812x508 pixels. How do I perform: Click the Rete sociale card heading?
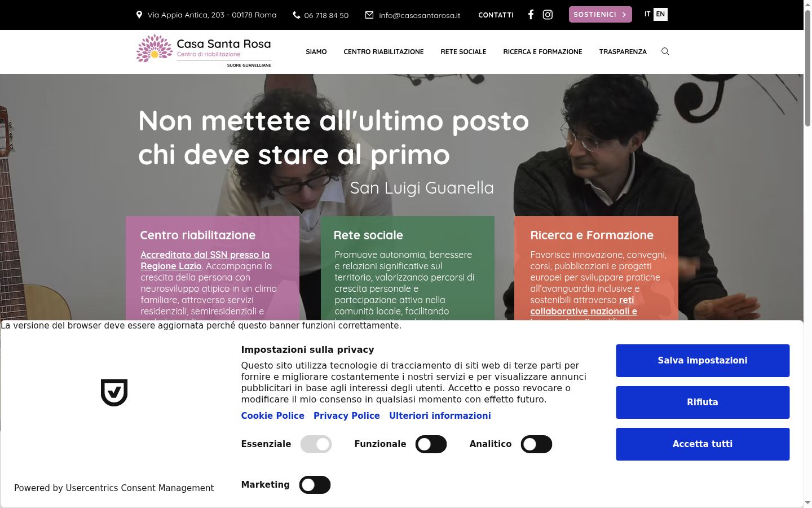[x=368, y=235]
